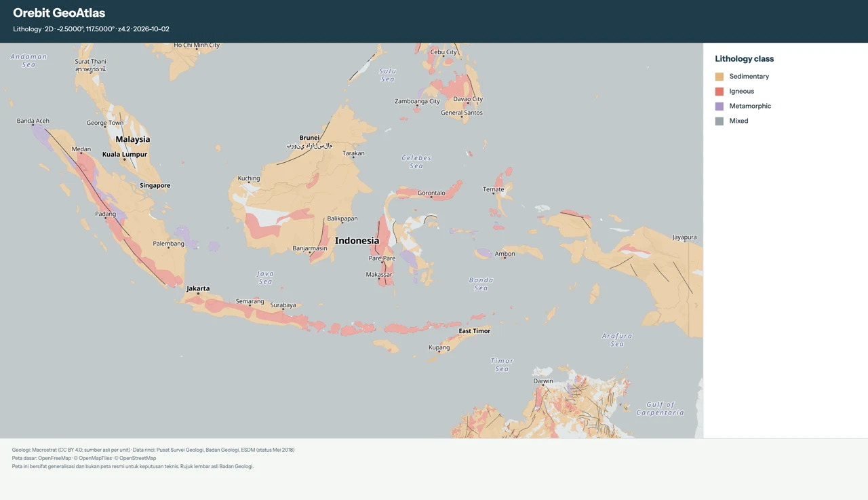868x500 pixels.
Task: Click the Balikpapan city label
Action: (342, 218)
